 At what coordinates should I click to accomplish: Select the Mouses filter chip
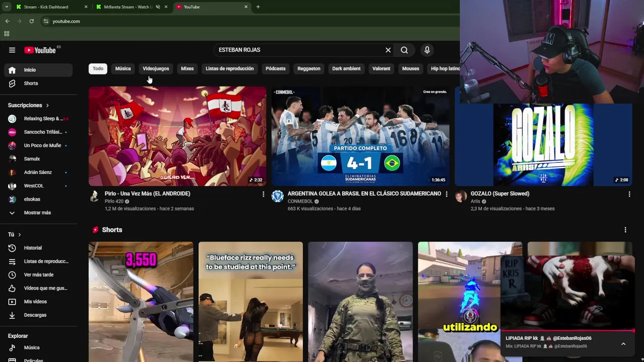click(411, 68)
